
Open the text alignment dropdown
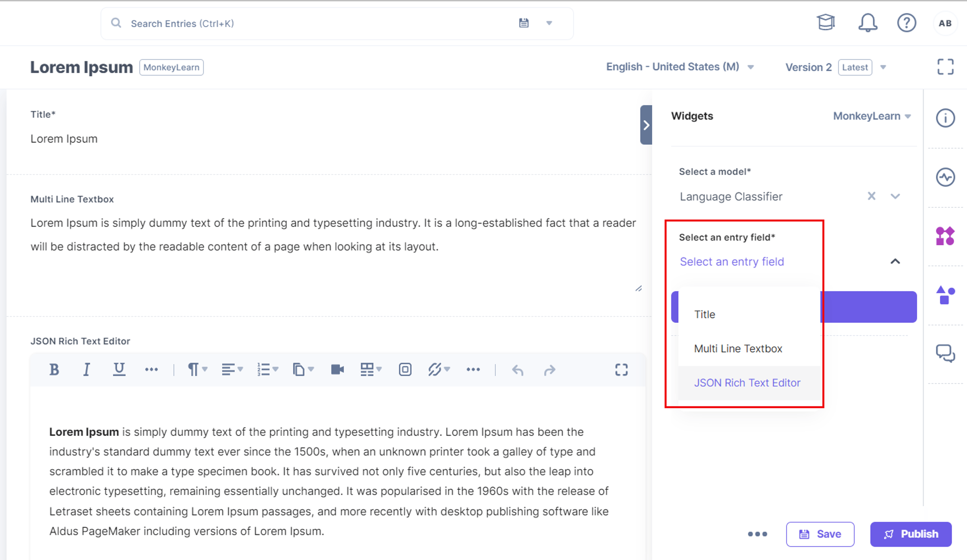point(232,370)
